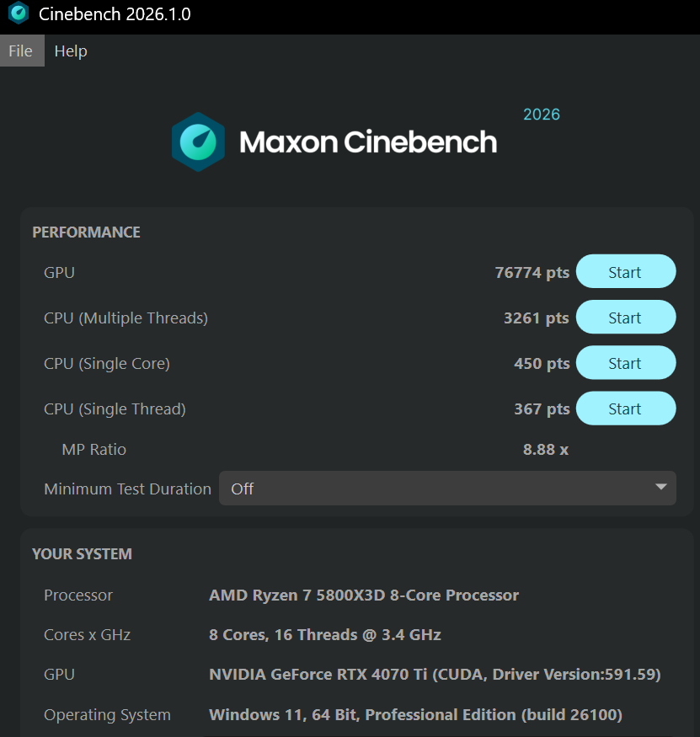Open the Help menu
The image size is (700, 737).
[x=71, y=51]
